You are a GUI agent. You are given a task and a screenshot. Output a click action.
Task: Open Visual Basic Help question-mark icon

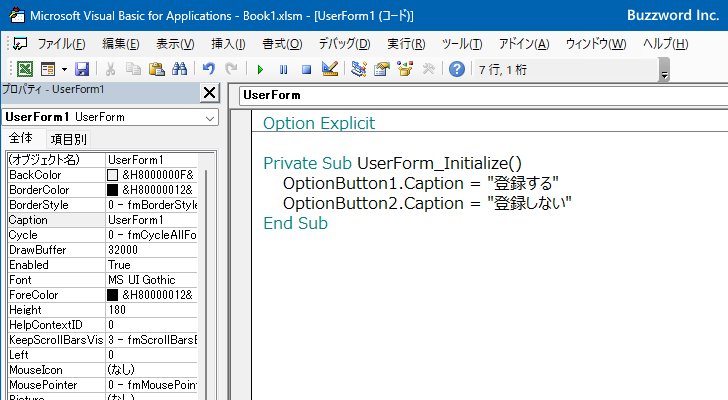[x=457, y=70]
